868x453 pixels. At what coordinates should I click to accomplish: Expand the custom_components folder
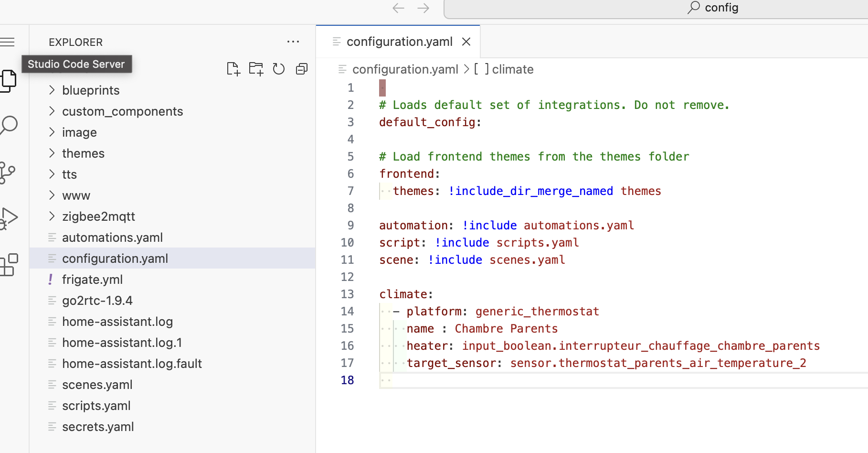[172, 111]
